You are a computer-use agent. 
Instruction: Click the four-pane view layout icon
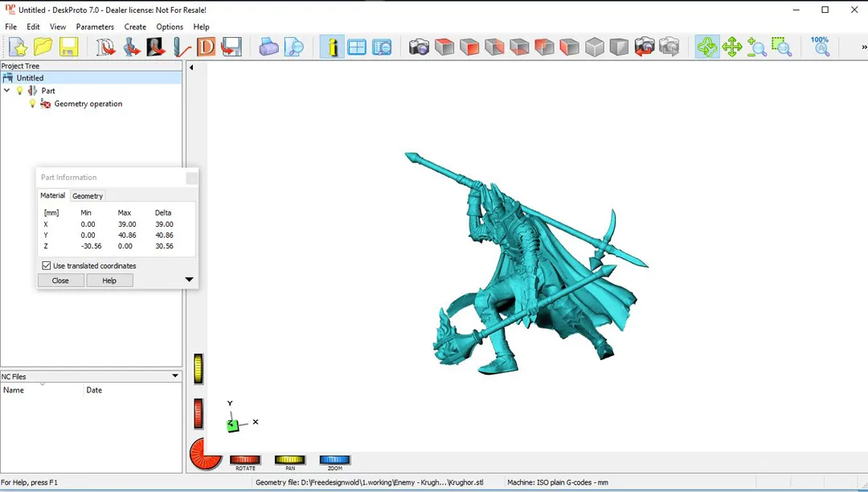pos(357,47)
